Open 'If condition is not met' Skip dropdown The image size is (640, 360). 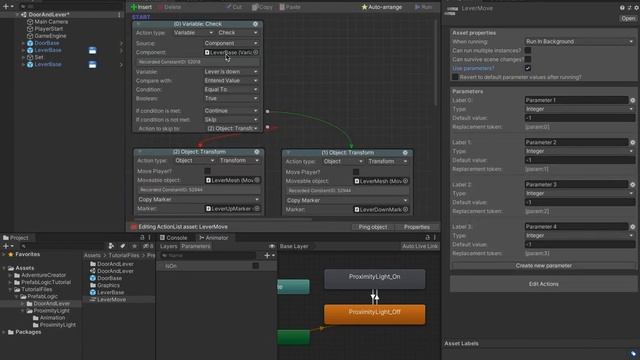coord(231,120)
